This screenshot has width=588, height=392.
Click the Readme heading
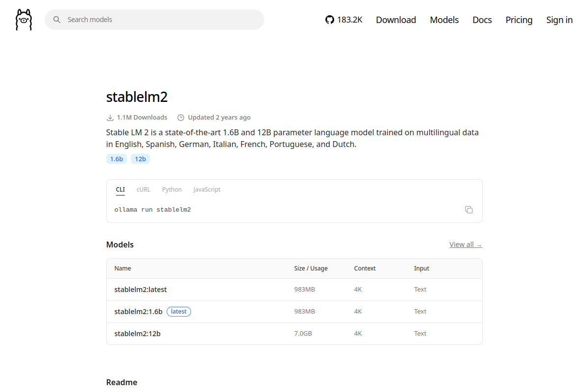coord(122,382)
